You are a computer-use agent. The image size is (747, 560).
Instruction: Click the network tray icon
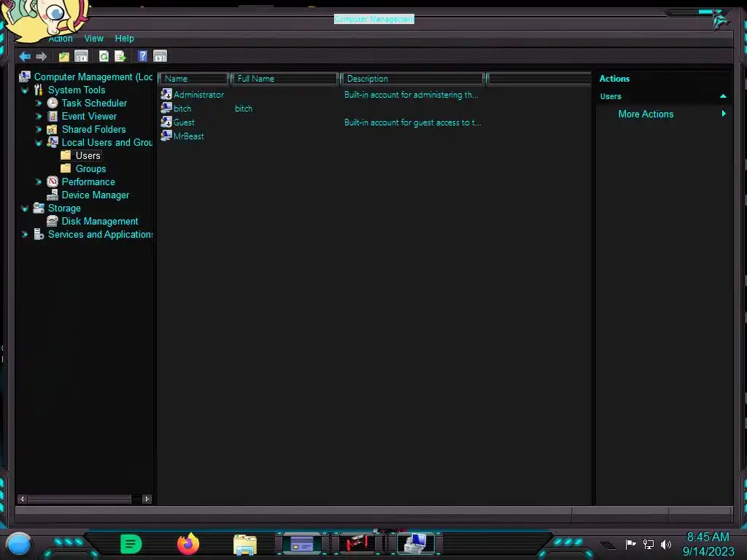point(649,544)
